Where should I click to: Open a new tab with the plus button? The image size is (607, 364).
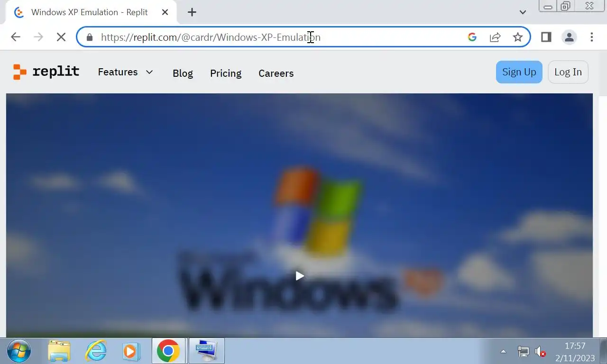coord(192,12)
